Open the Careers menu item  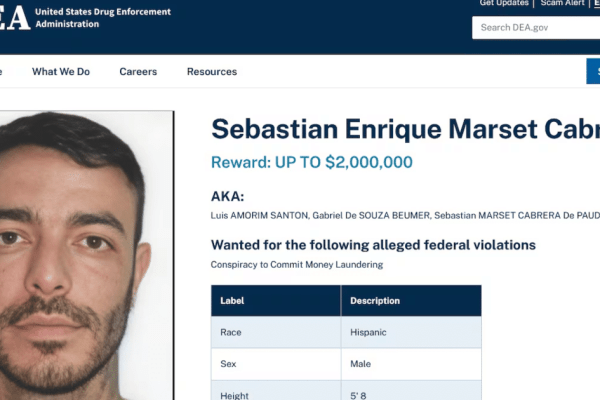(x=138, y=72)
